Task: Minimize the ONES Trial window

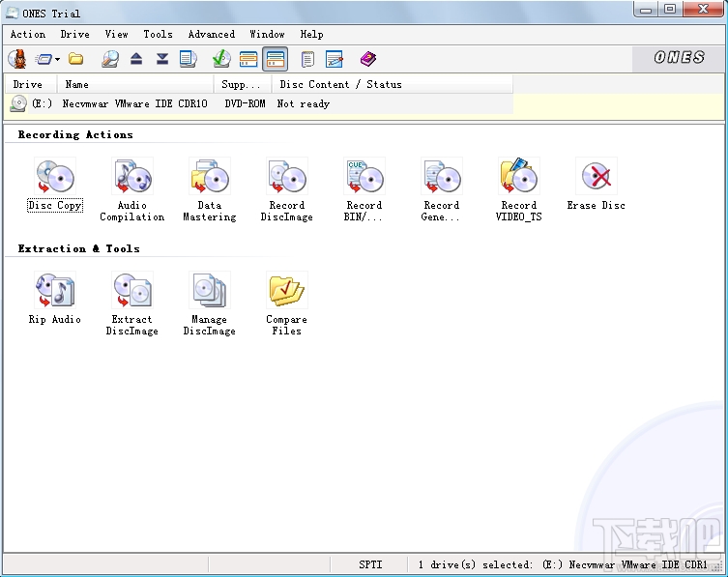Action: pyautogui.click(x=646, y=9)
